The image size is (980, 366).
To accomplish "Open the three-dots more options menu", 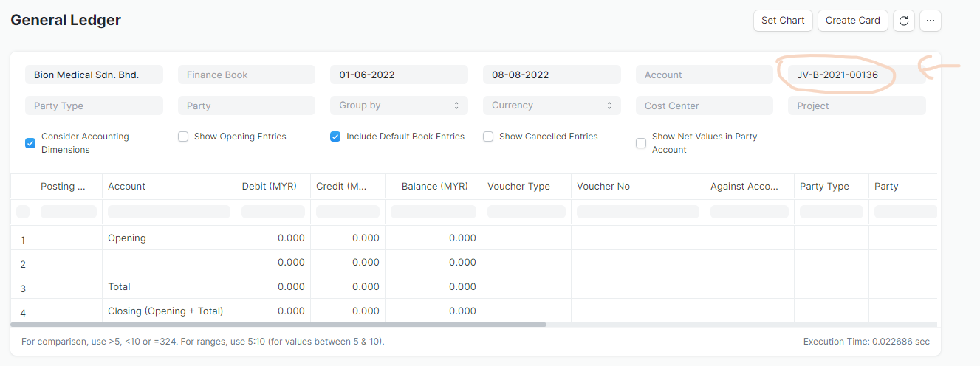I will [930, 21].
